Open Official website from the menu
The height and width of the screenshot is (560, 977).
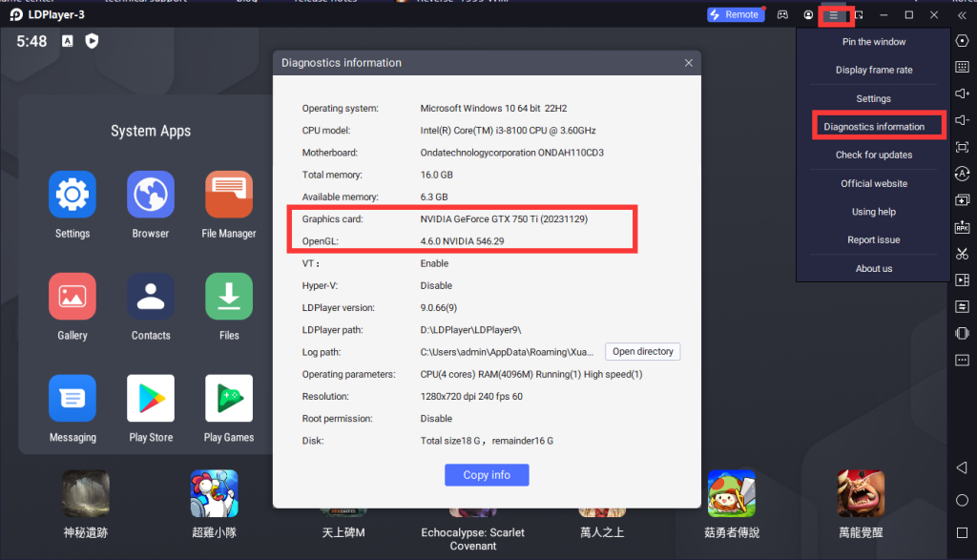[874, 183]
